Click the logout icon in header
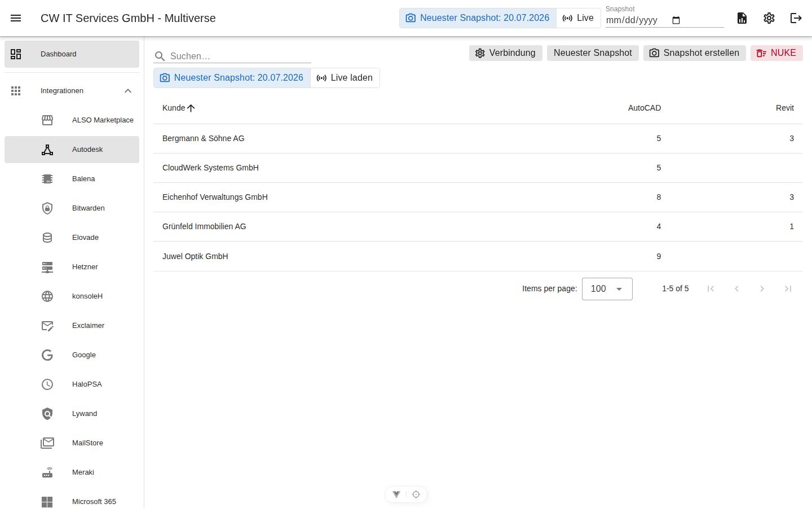The width and height of the screenshot is (812, 508). (x=796, y=18)
